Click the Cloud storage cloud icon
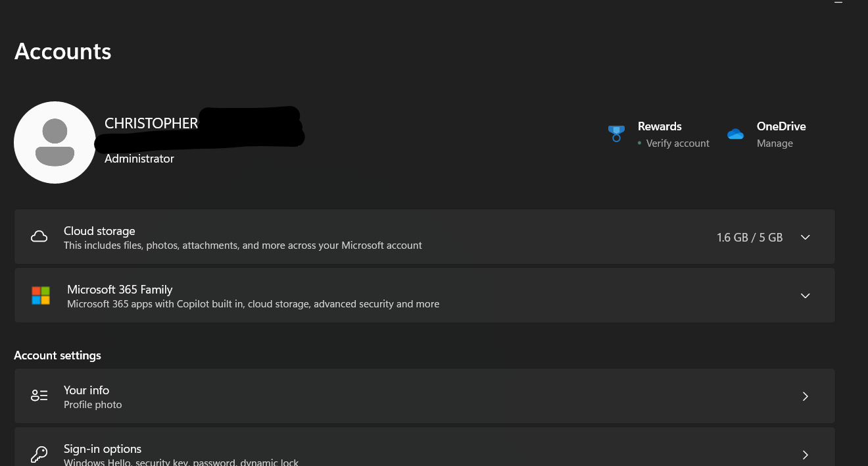The width and height of the screenshot is (868, 466). pos(39,237)
